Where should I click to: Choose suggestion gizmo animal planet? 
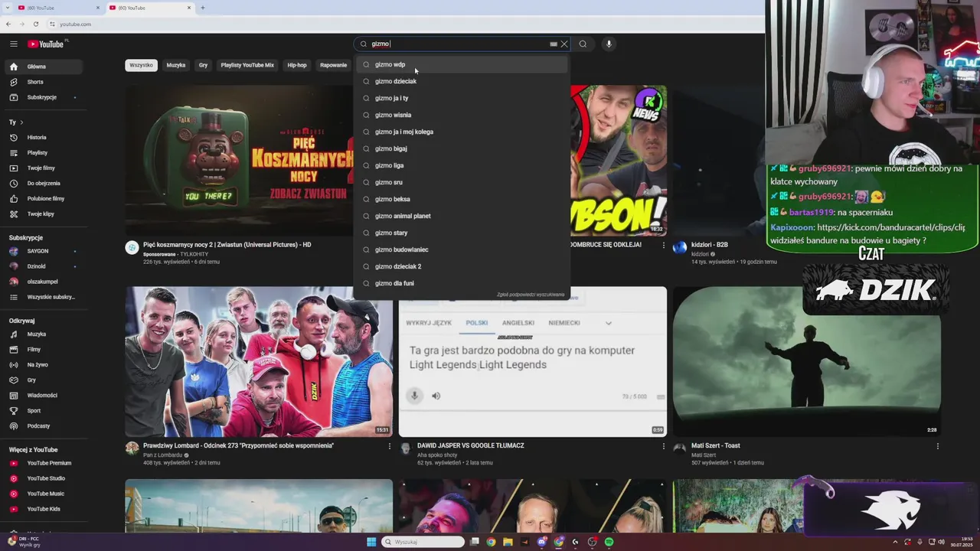461,216
